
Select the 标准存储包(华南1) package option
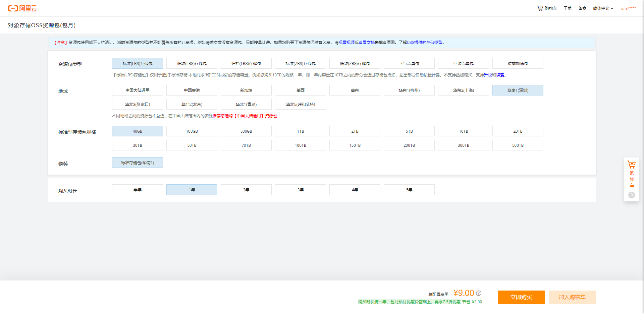click(138, 163)
